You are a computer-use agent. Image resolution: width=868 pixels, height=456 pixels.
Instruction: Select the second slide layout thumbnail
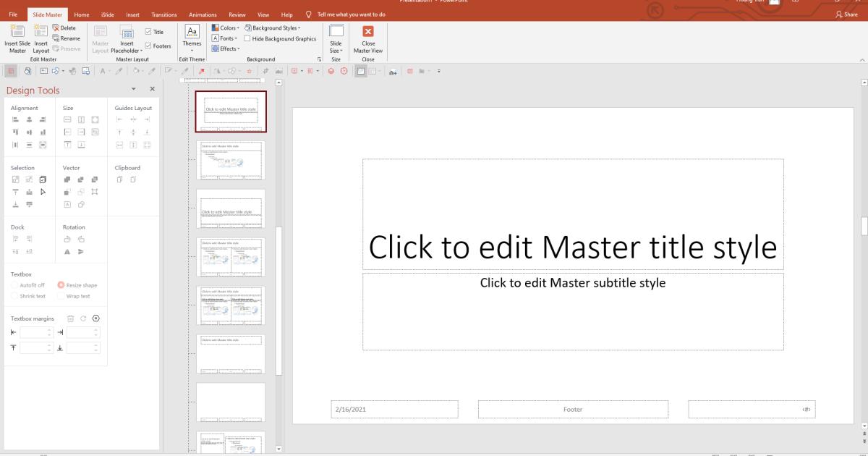point(231,160)
